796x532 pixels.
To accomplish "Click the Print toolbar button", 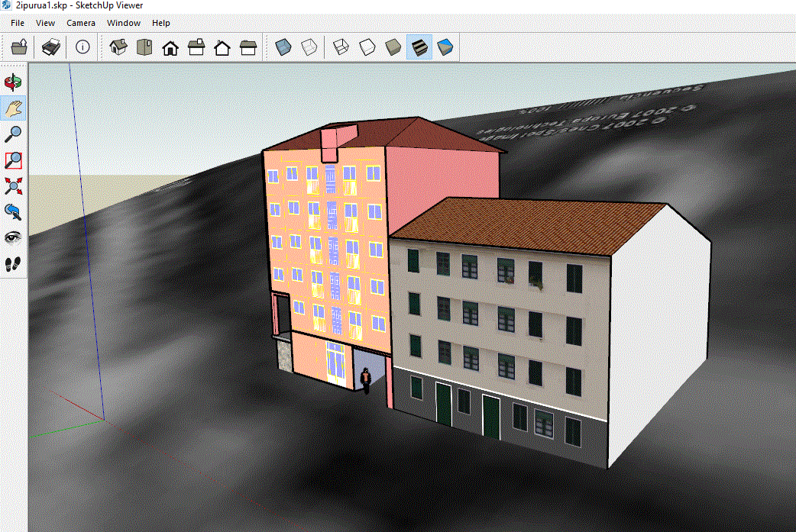I will click(x=50, y=47).
